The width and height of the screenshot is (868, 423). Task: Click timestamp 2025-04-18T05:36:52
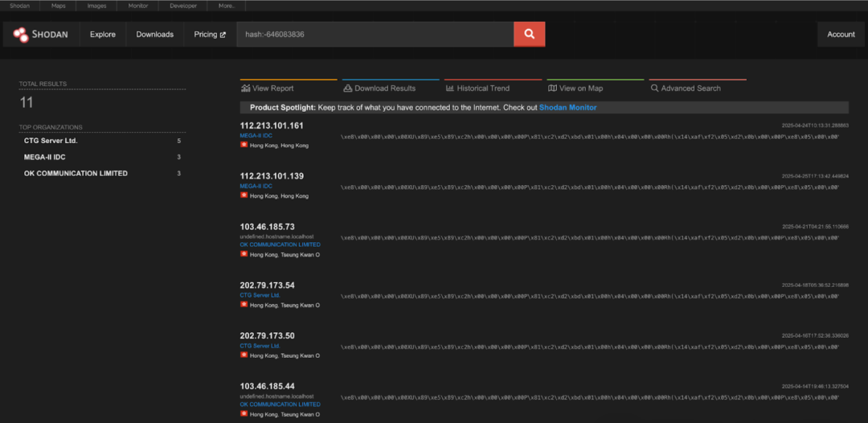click(x=816, y=285)
